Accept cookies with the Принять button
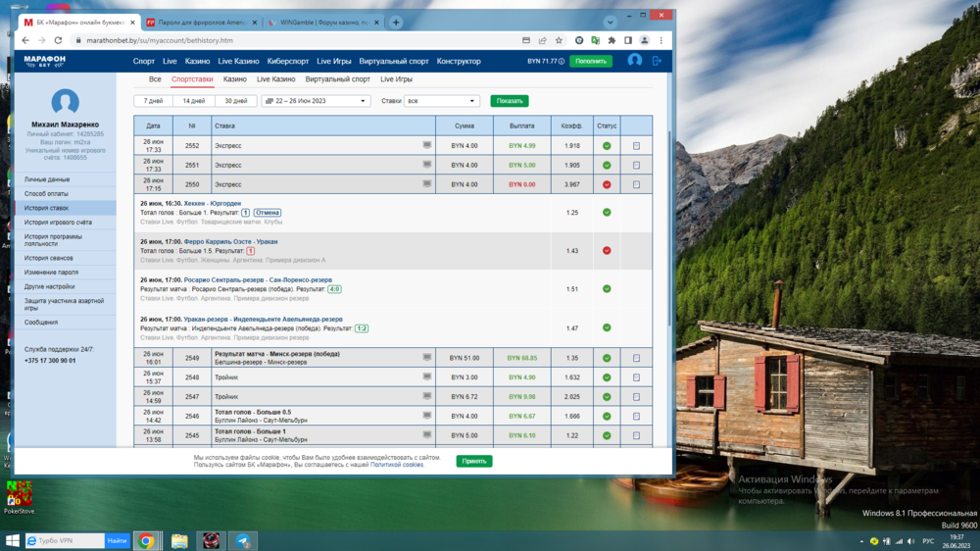 coord(474,461)
